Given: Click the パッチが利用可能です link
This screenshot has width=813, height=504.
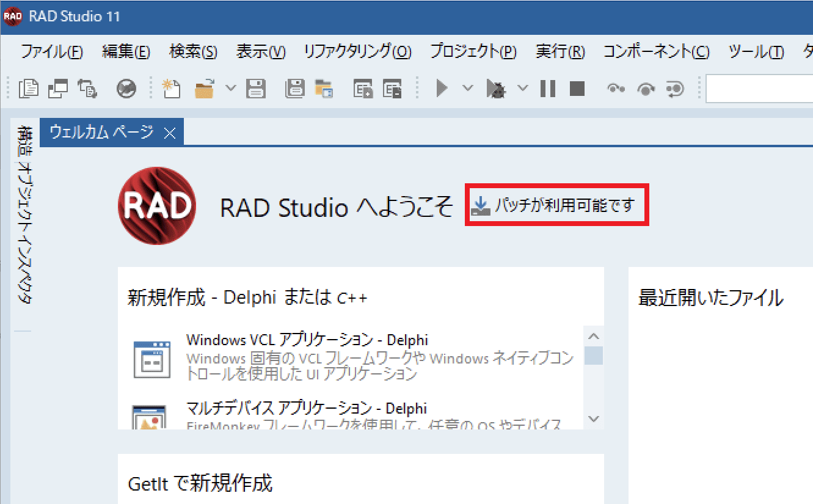Looking at the screenshot, I should pos(556,205).
